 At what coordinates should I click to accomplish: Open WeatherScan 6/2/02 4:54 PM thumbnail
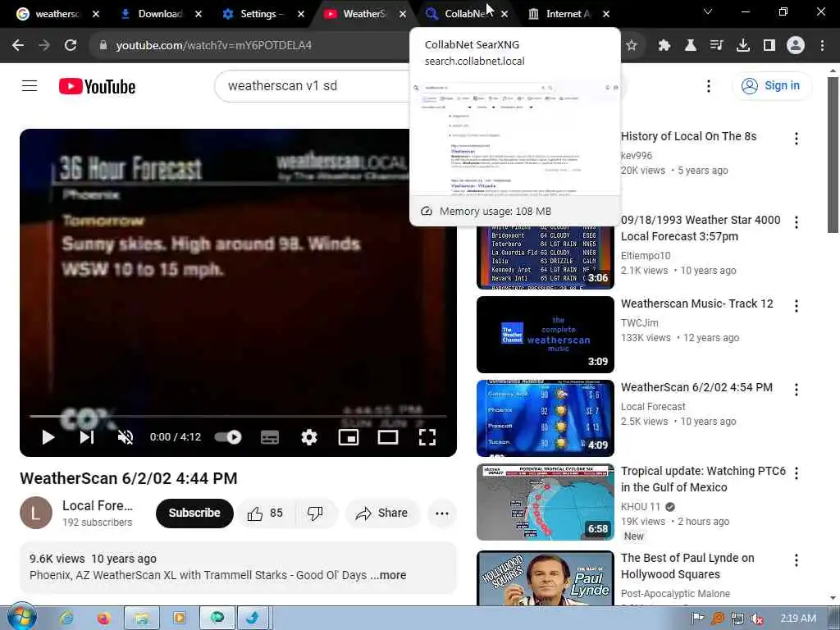click(546, 418)
